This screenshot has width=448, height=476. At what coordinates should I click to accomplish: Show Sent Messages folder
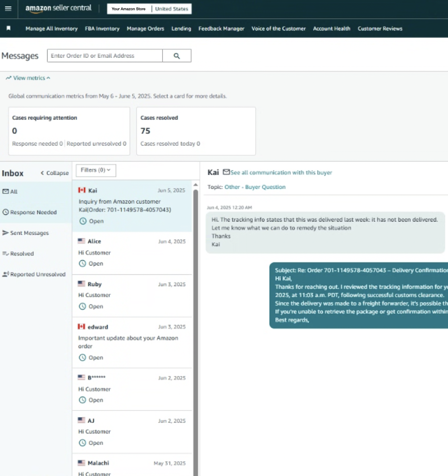click(36, 233)
